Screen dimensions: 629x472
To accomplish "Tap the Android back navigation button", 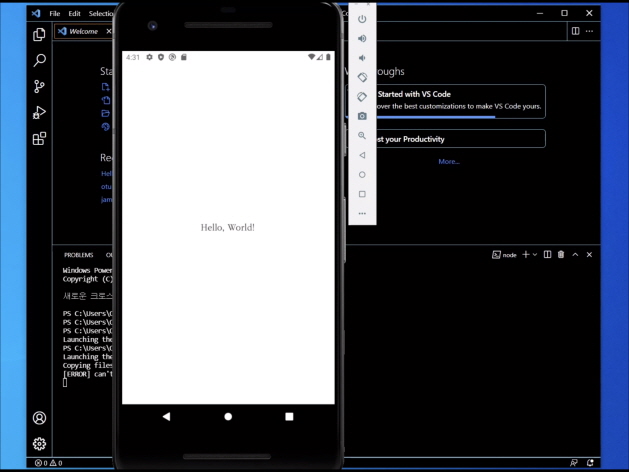I will click(166, 417).
